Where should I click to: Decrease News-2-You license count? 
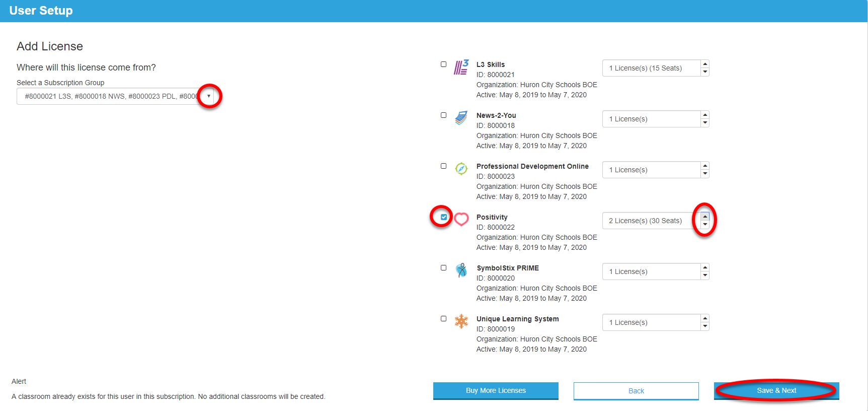(705, 123)
